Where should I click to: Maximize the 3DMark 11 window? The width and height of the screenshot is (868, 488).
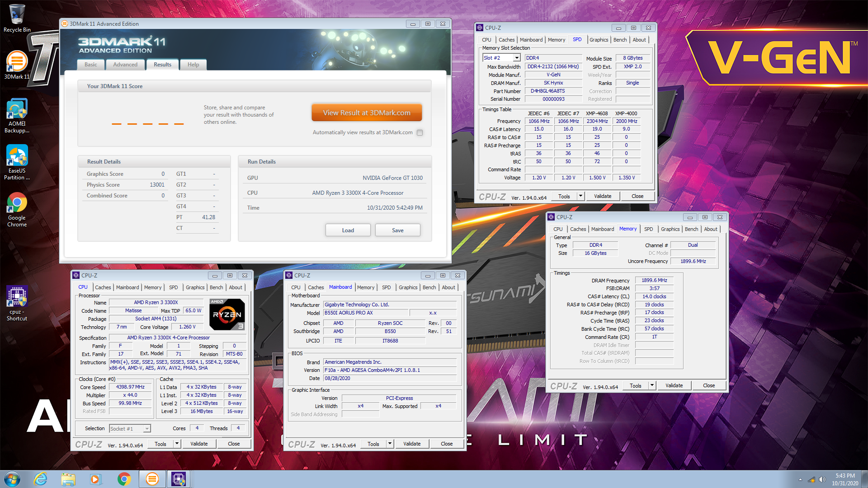(428, 23)
